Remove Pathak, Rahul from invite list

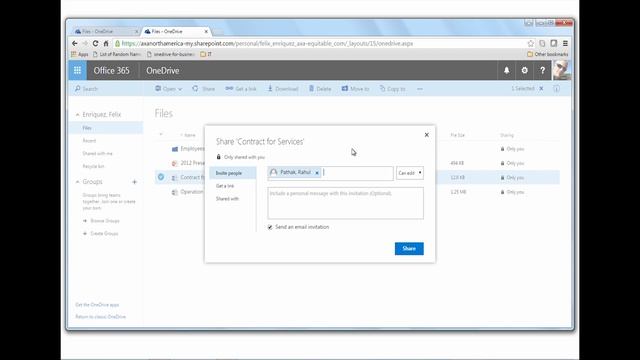click(317, 173)
